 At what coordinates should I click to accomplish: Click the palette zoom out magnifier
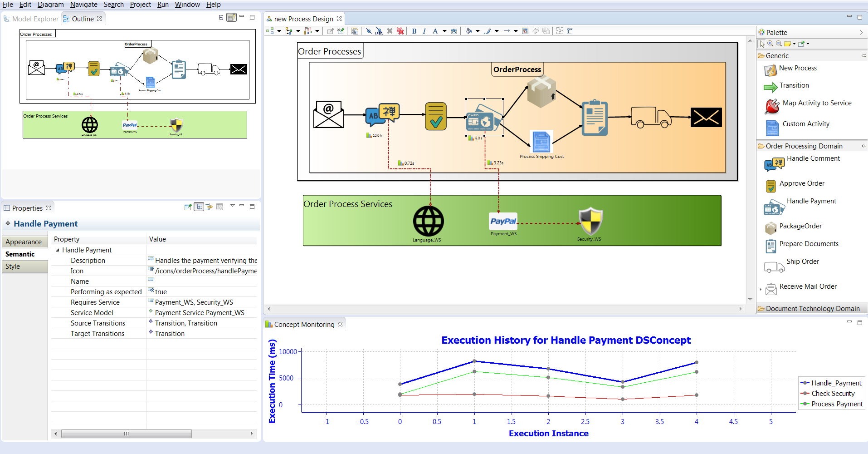pos(779,44)
